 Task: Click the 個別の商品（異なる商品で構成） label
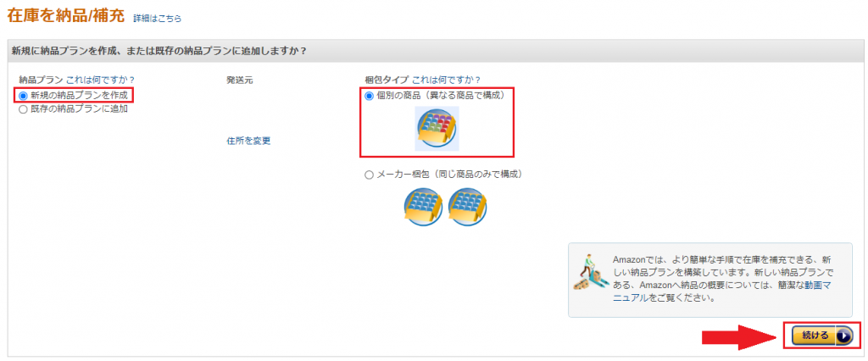(x=441, y=96)
